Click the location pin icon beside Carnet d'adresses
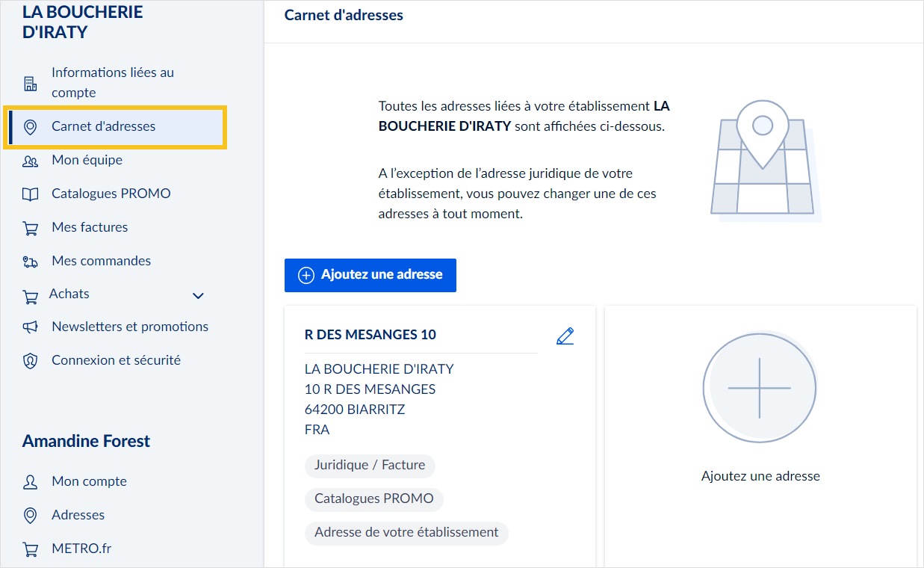The image size is (924, 568). [31, 127]
